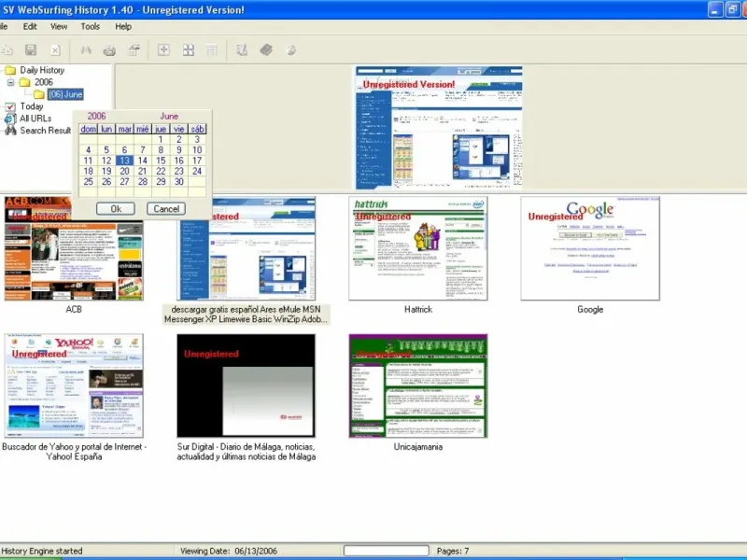Click the large preview image at top
This screenshot has width=747, height=560.
[x=439, y=128]
